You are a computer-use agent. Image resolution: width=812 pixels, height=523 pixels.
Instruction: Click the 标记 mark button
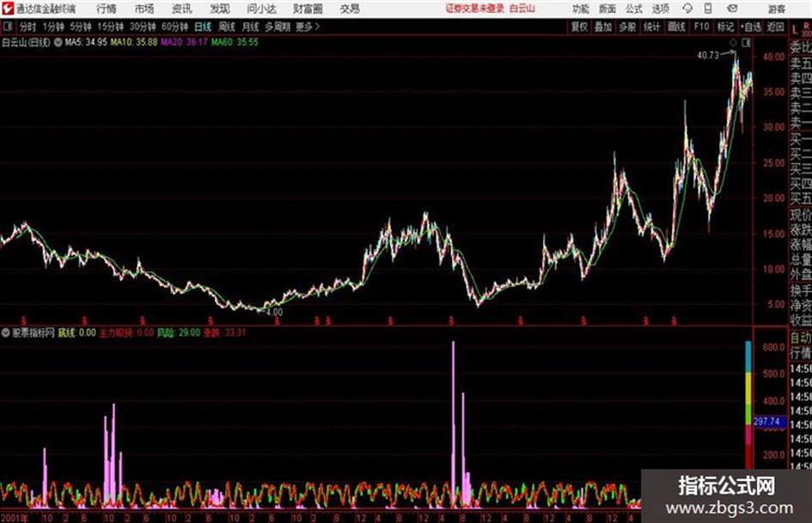[725, 27]
